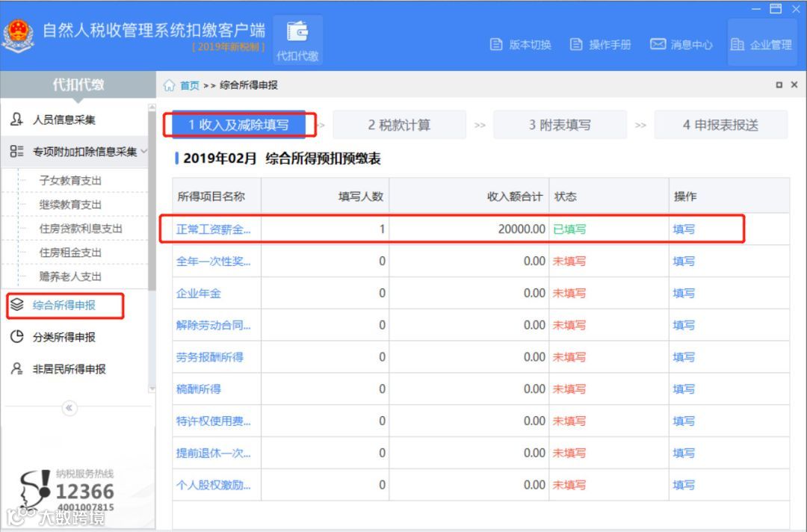This screenshot has width=807, height=532.
Task: Click the 12366 hotline number
Action: (x=85, y=492)
